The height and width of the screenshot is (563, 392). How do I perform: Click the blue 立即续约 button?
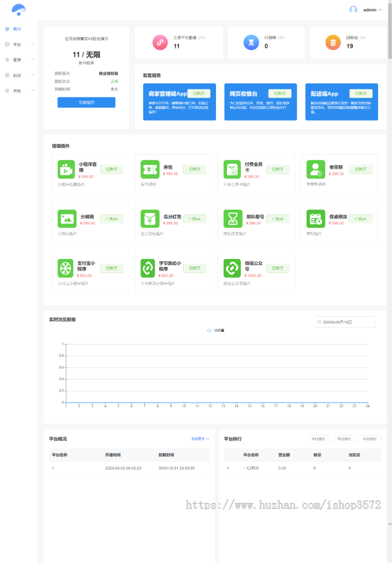coord(86,102)
